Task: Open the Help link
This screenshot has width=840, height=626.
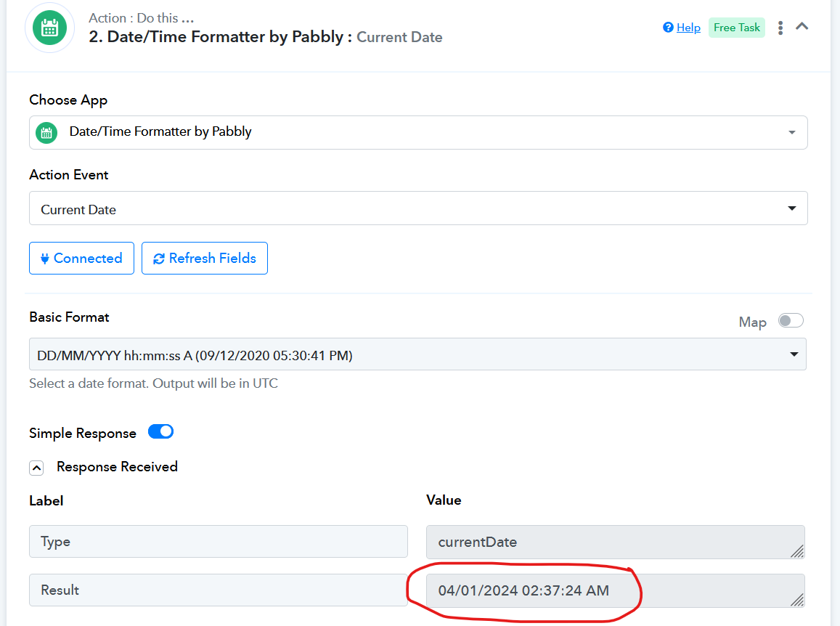Action: coord(688,28)
